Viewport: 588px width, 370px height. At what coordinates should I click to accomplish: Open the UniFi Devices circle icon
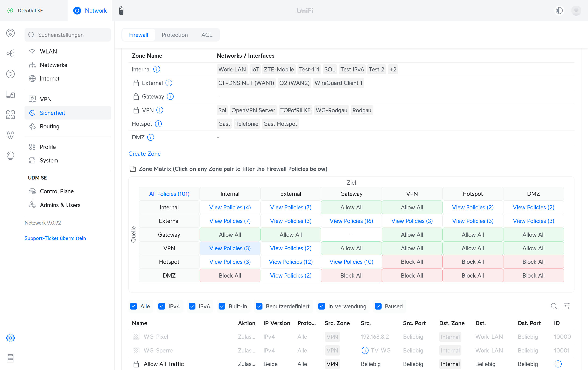(10, 74)
